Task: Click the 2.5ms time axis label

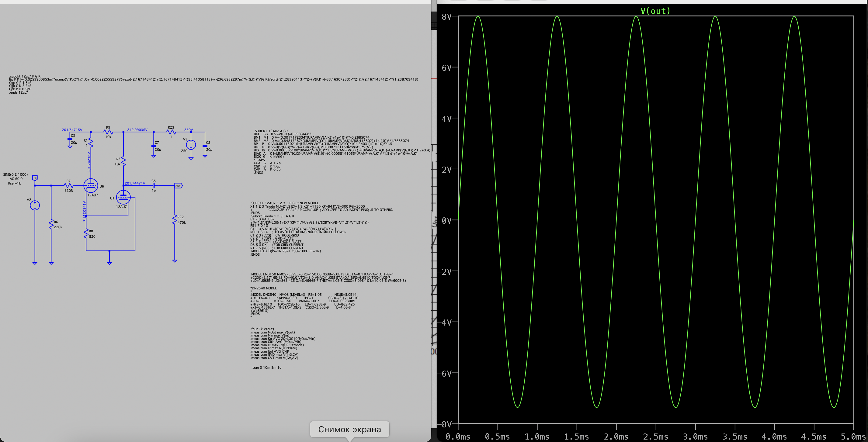Action: tap(655, 437)
